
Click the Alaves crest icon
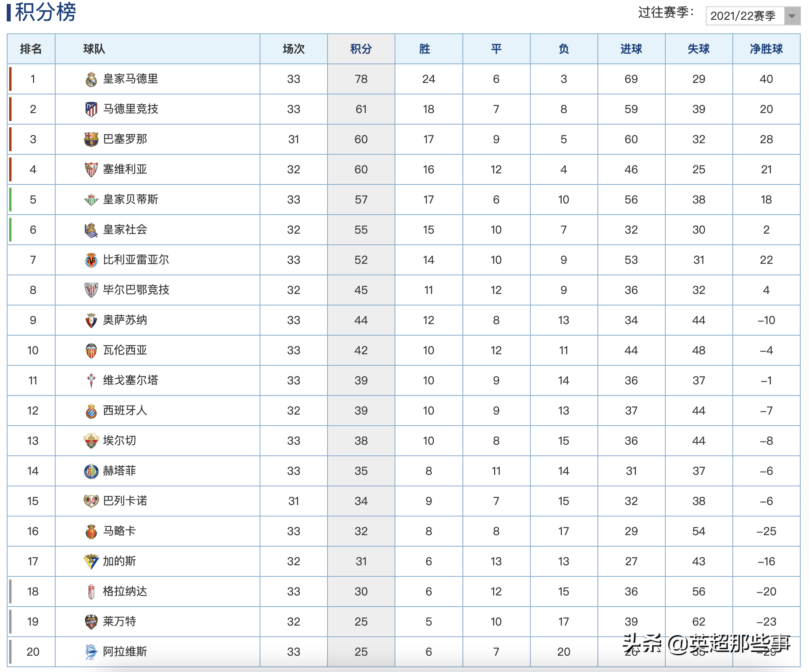[x=91, y=652]
